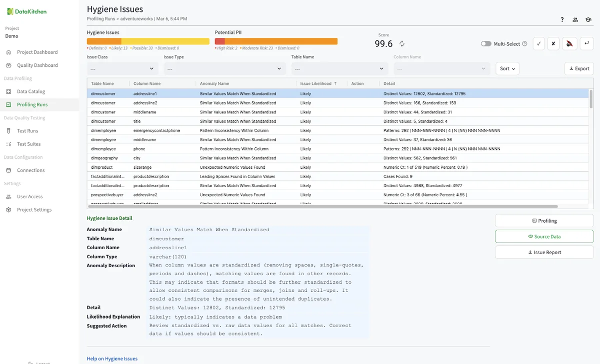Open the Issue Class dropdown
The height and width of the screenshot is (364, 600).
click(x=122, y=68)
